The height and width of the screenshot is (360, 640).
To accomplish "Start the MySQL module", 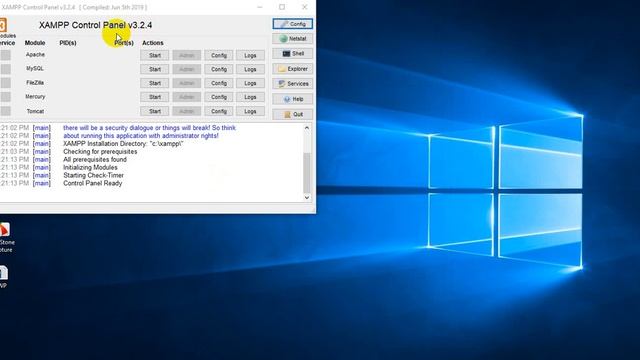I will click(x=155, y=69).
